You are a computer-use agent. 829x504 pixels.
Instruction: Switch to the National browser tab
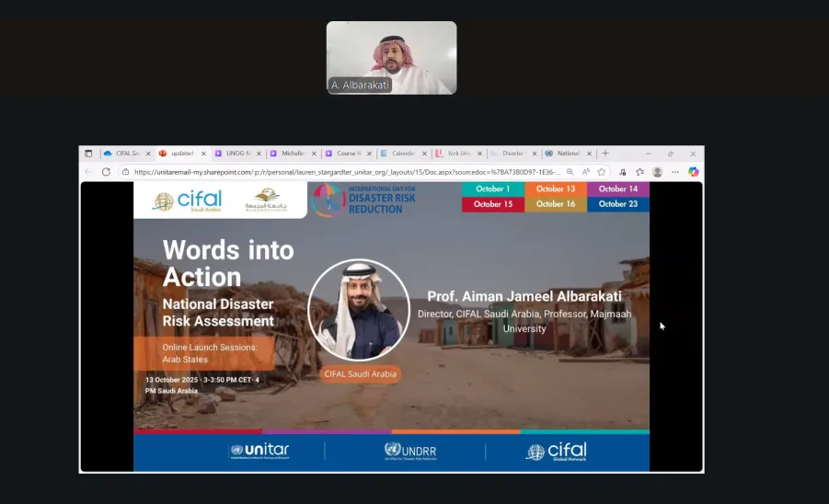click(x=568, y=154)
